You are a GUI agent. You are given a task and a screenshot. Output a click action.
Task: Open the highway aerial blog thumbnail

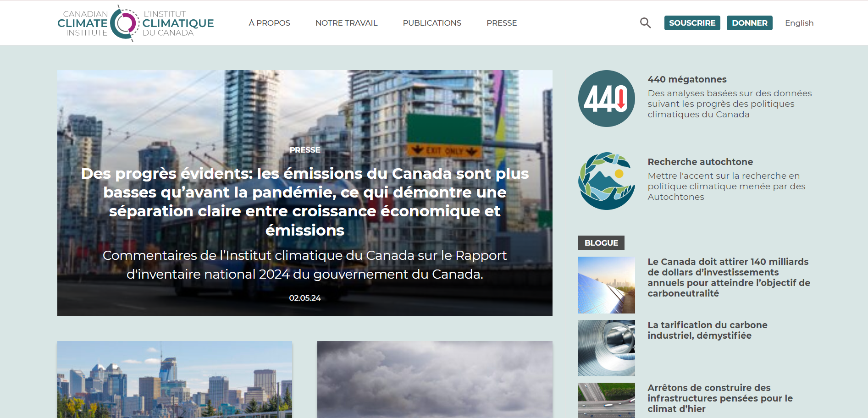606,400
